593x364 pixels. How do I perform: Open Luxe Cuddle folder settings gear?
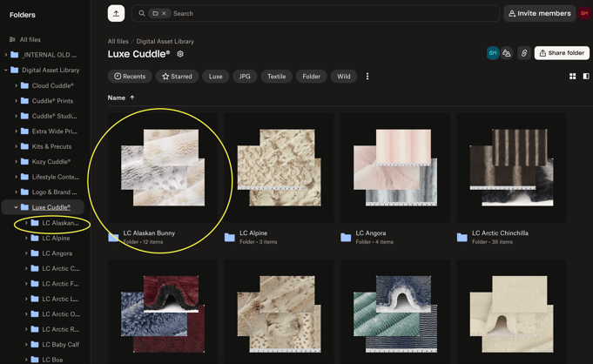tap(180, 54)
